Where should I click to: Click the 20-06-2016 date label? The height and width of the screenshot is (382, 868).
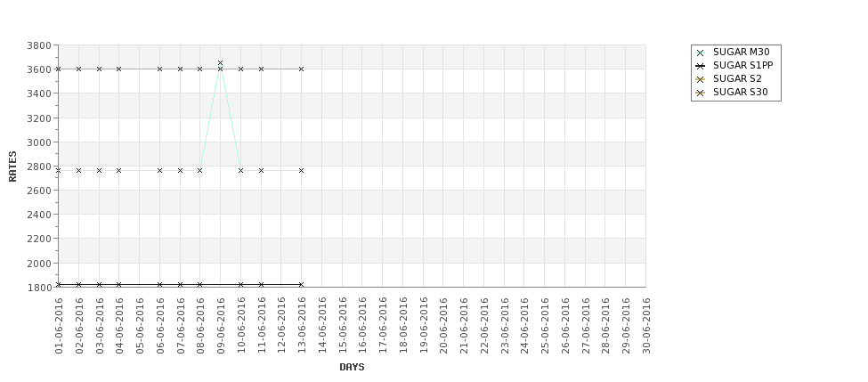(443, 326)
